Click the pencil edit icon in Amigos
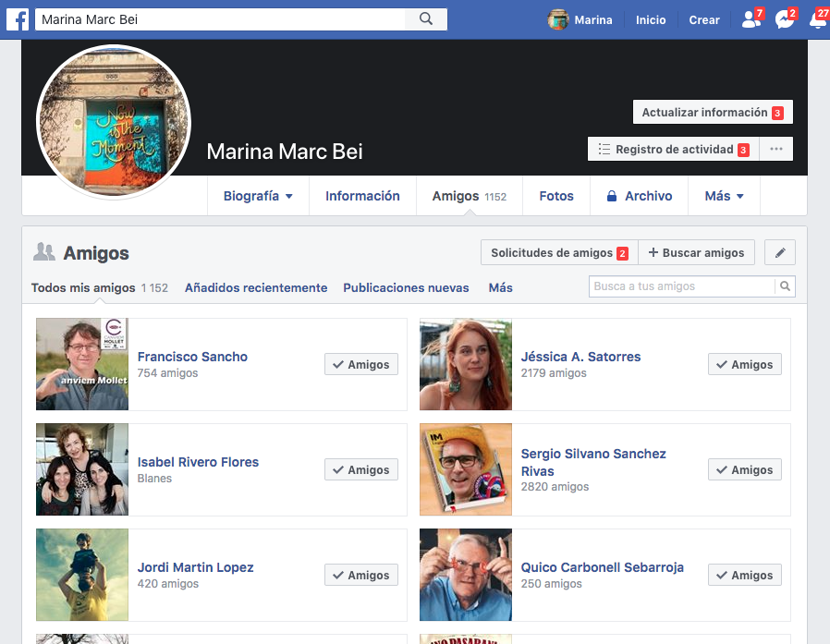830x644 pixels. 780,252
